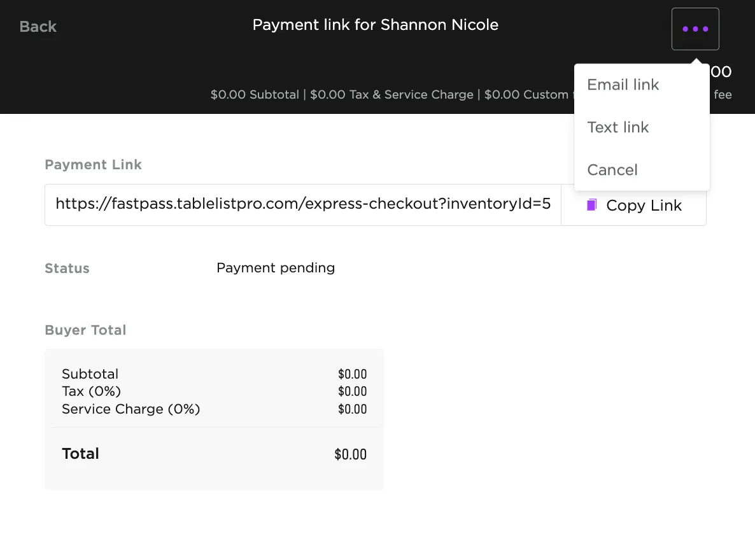This screenshot has width=755, height=560.
Task: Choose Email link from the menu
Action: (x=623, y=85)
